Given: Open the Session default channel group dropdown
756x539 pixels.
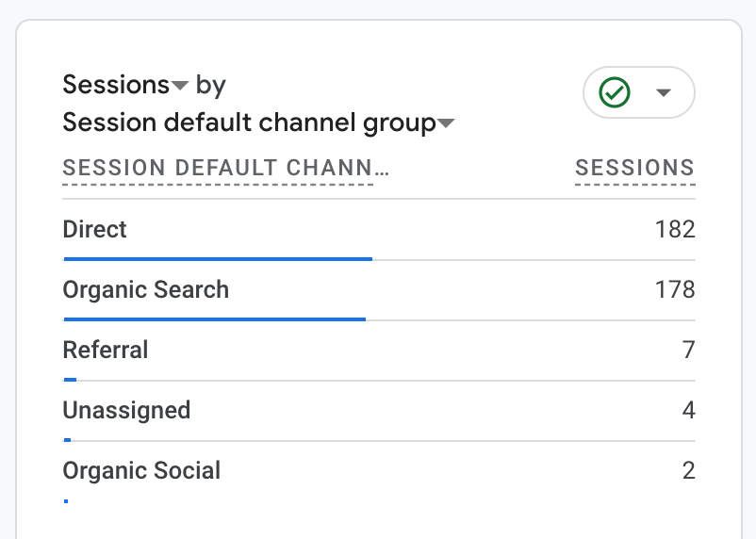Looking at the screenshot, I should click(447, 123).
